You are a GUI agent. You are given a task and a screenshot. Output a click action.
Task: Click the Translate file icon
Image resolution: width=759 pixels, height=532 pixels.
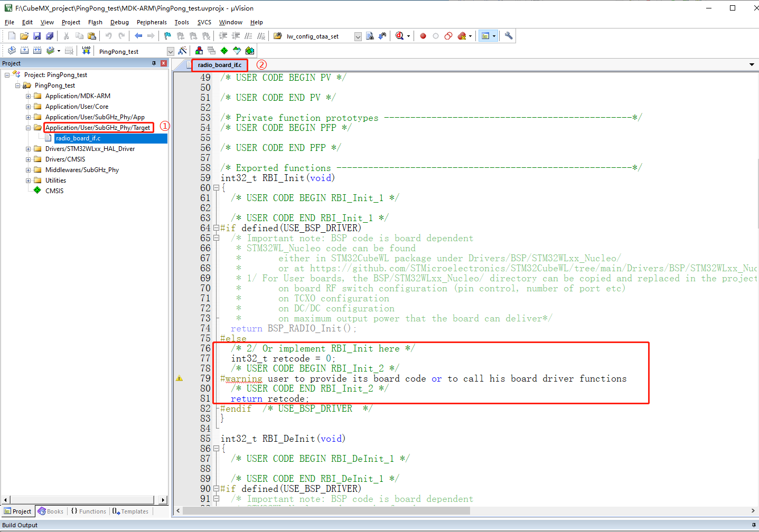(12, 51)
